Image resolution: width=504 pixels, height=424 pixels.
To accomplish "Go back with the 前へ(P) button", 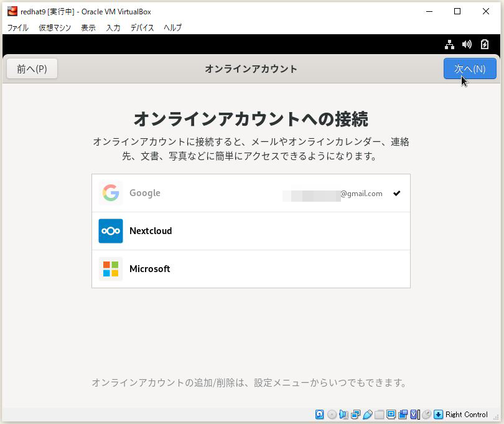I will 32,68.
